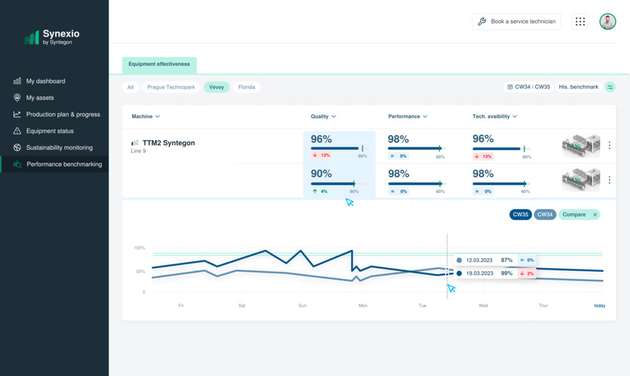This screenshot has width=630, height=376.
Task: Click the icon beside TTM2 Syntegon
Action: tap(135, 143)
